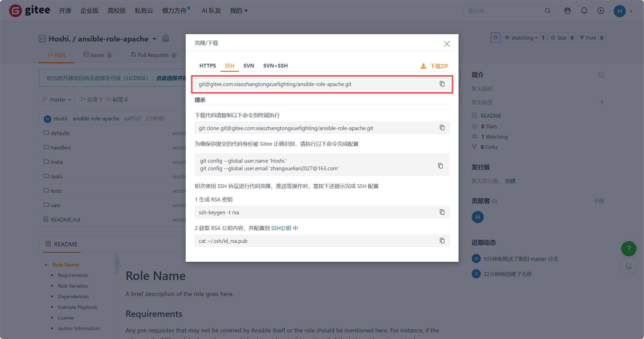Click the Gitee logo
Viewport: 644px width, 339px height.
point(30,11)
